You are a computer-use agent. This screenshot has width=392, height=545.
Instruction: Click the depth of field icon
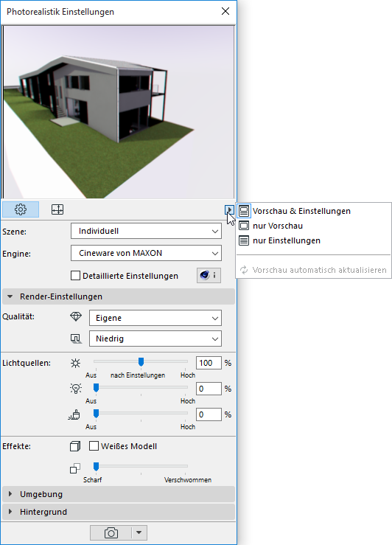(75, 468)
